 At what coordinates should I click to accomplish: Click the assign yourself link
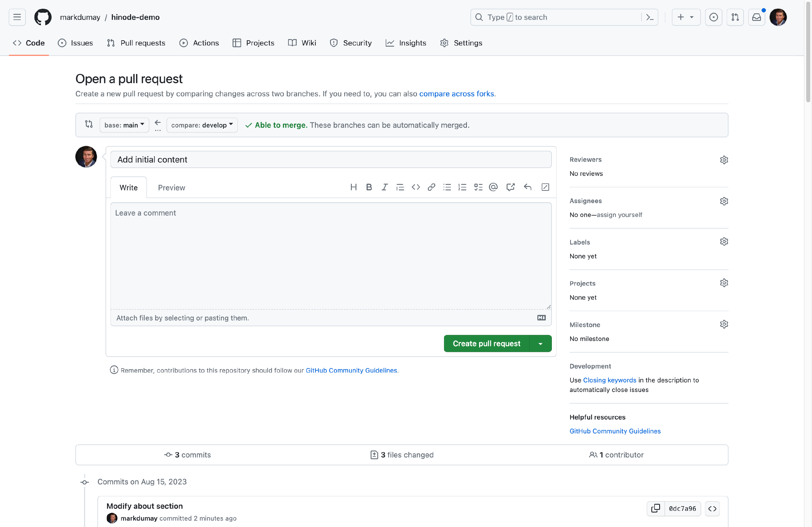point(619,215)
